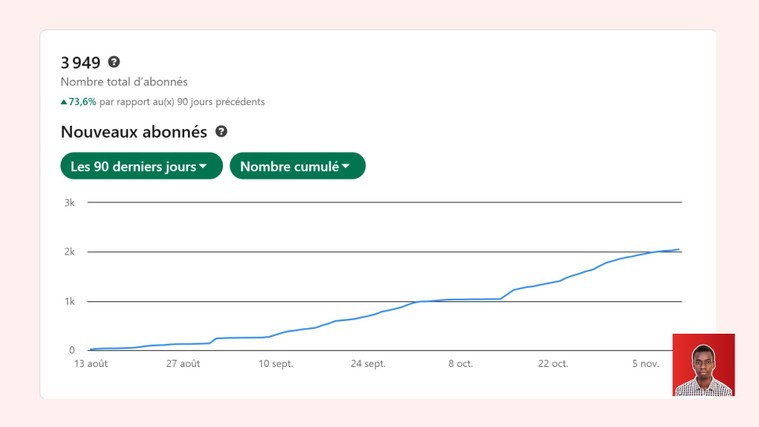
Task: Click the "24 sept." axis label
Action: tap(368, 364)
